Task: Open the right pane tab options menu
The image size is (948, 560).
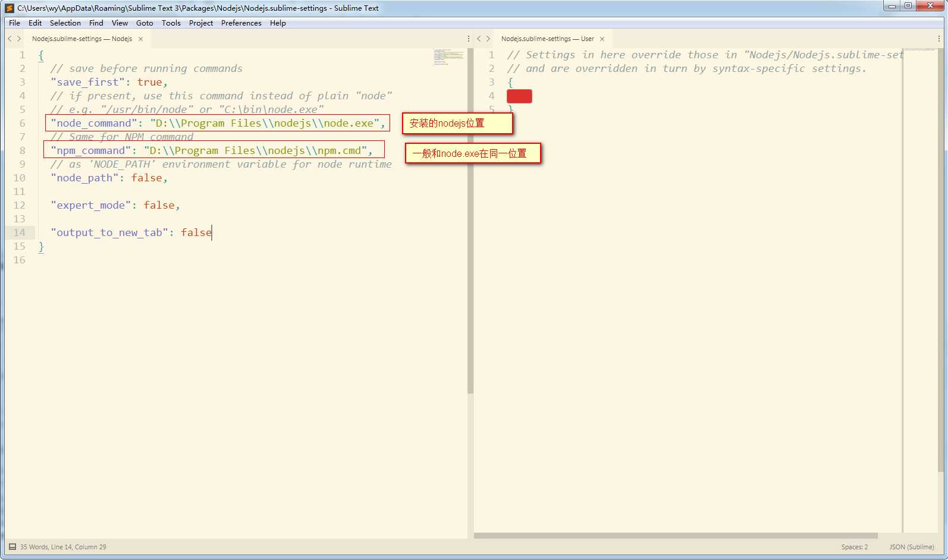Action: point(939,39)
